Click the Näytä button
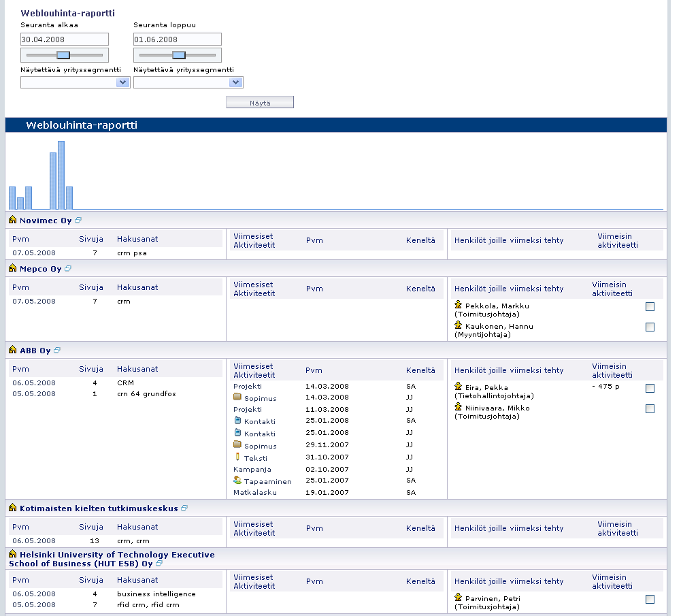 point(260,103)
